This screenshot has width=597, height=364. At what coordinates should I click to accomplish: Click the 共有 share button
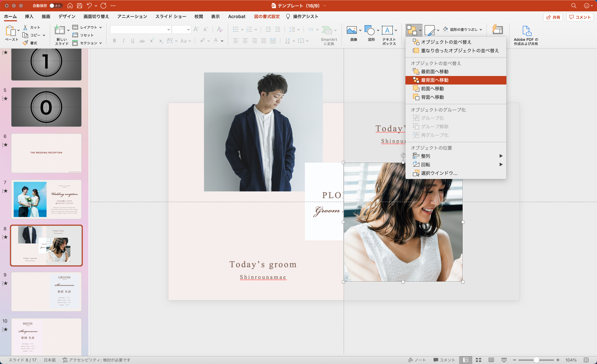(x=553, y=17)
